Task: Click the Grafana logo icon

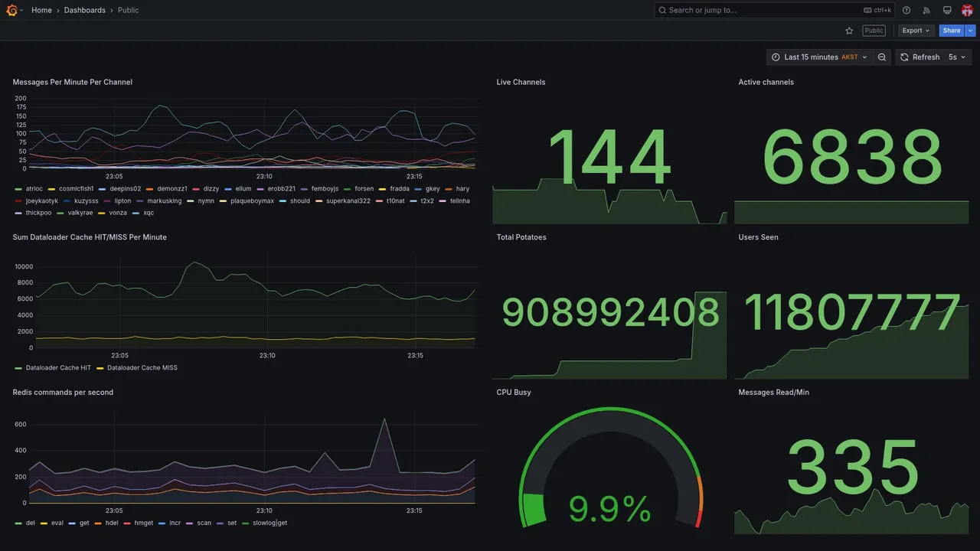Action: (x=11, y=10)
